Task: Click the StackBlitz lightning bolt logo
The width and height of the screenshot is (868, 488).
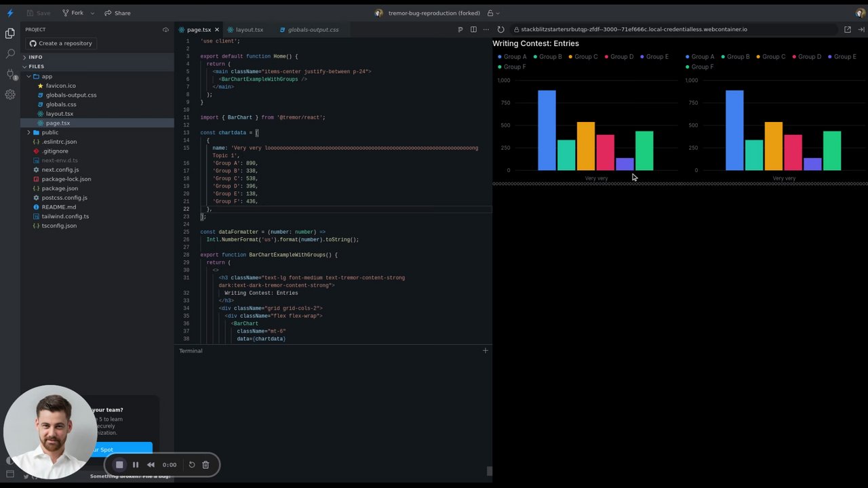Action: [9, 13]
